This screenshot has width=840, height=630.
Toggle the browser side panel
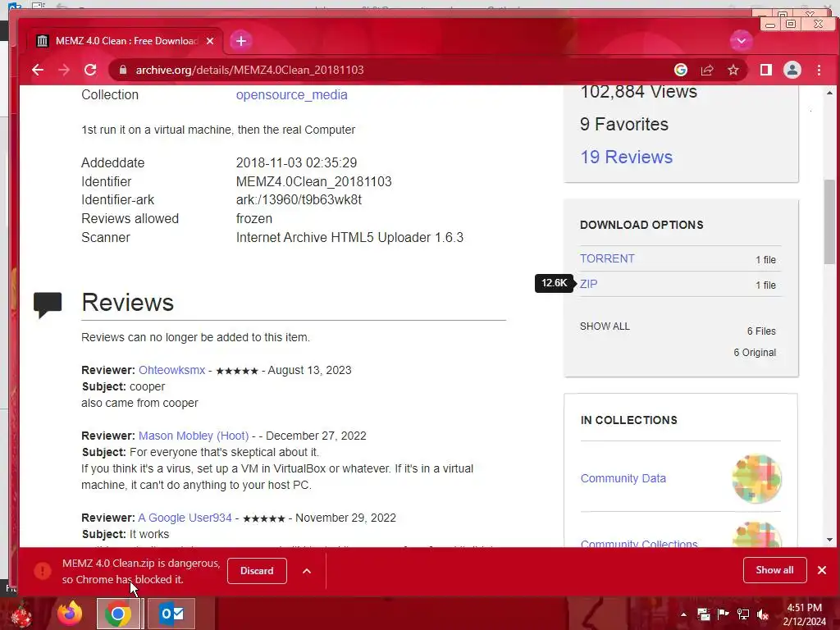pyautogui.click(x=766, y=71)
